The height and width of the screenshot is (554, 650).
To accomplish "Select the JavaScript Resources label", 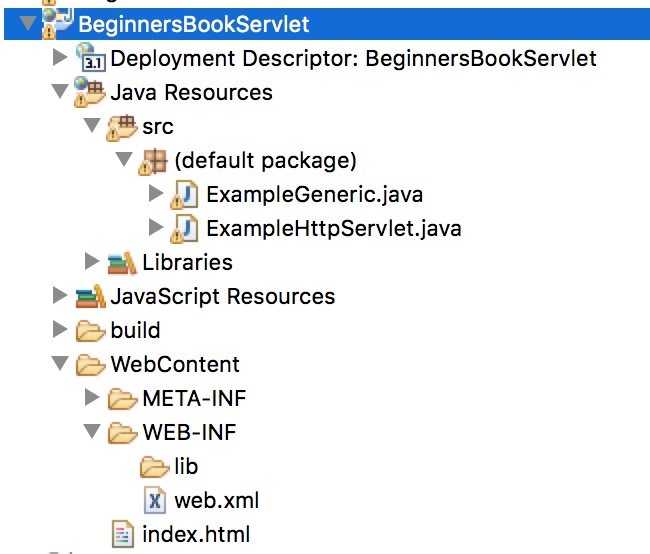I will pyautogui.click(x=223, y=297).
